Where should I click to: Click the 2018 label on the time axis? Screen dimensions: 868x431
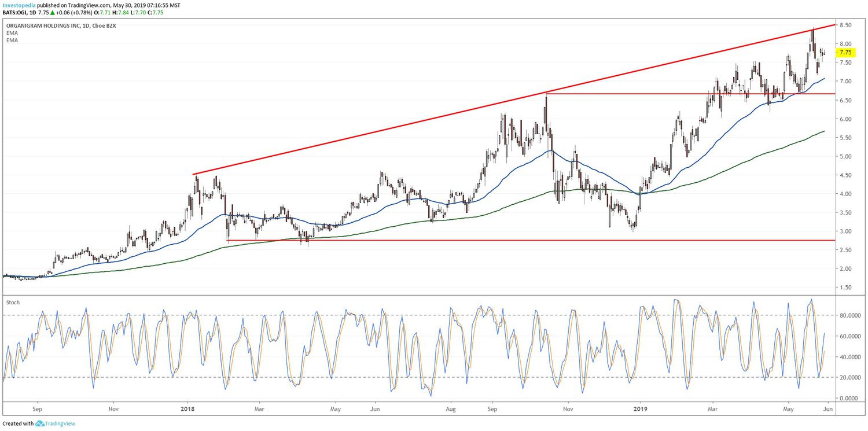click(188, 408)
